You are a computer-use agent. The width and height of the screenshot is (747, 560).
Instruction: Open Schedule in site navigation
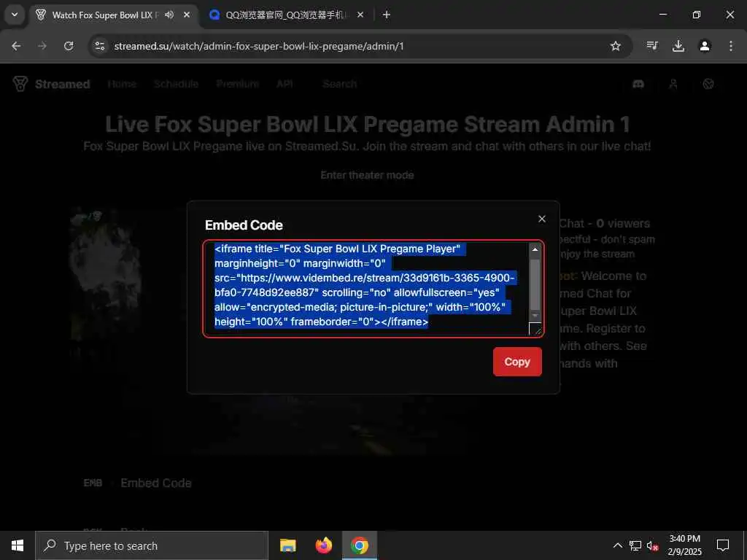(176, 84)
